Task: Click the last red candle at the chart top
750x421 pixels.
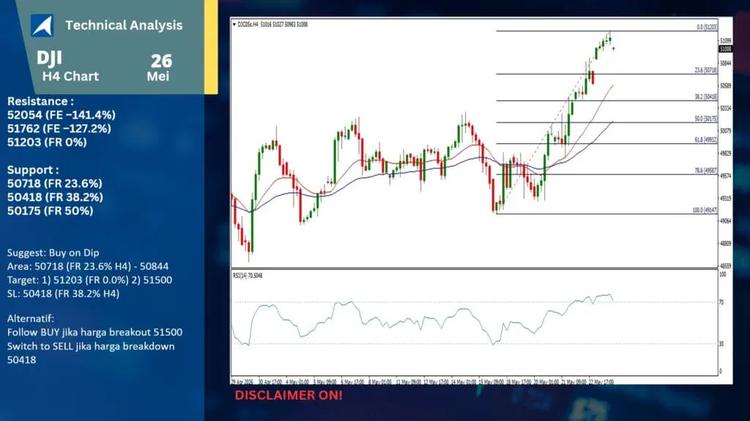Action: coord(614,48)
